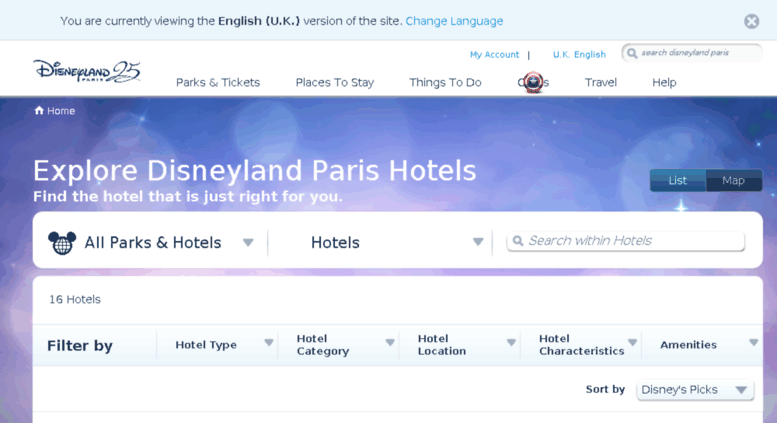Image resolution: width=777 pixels, height=423 pixels.
Task: Go to the Home breadcrumb link
Action: (x=61, y=111)
